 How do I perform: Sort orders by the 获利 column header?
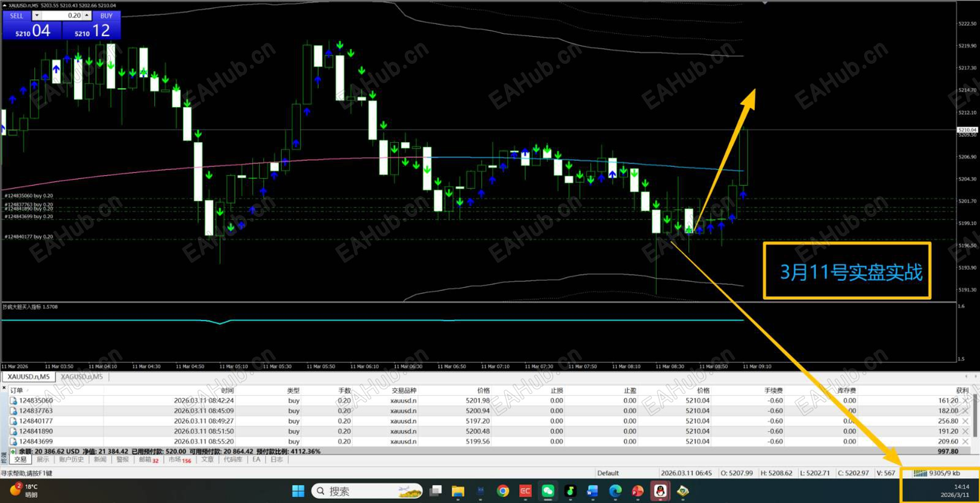[962, 390]
